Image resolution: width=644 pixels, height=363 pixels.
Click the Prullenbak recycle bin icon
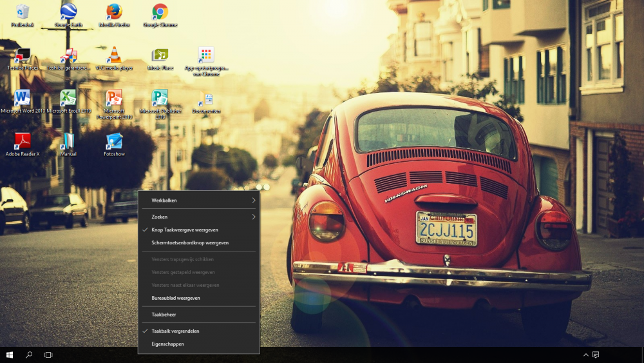(x=23, y=12)
